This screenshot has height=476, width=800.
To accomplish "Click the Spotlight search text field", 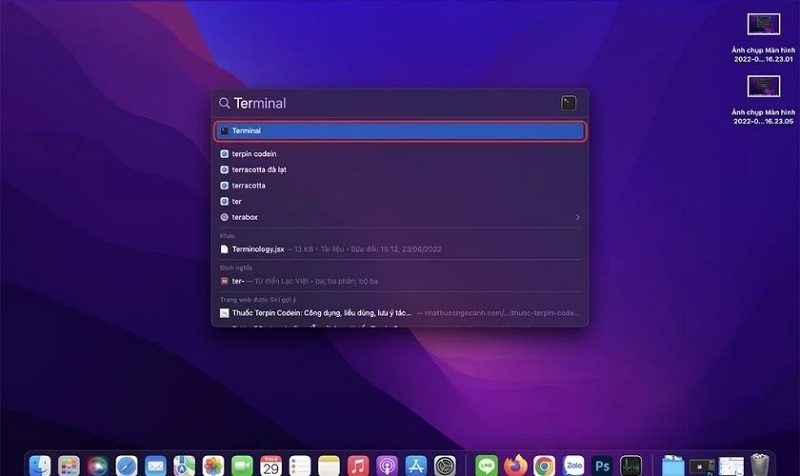I will tap(390, 103).
